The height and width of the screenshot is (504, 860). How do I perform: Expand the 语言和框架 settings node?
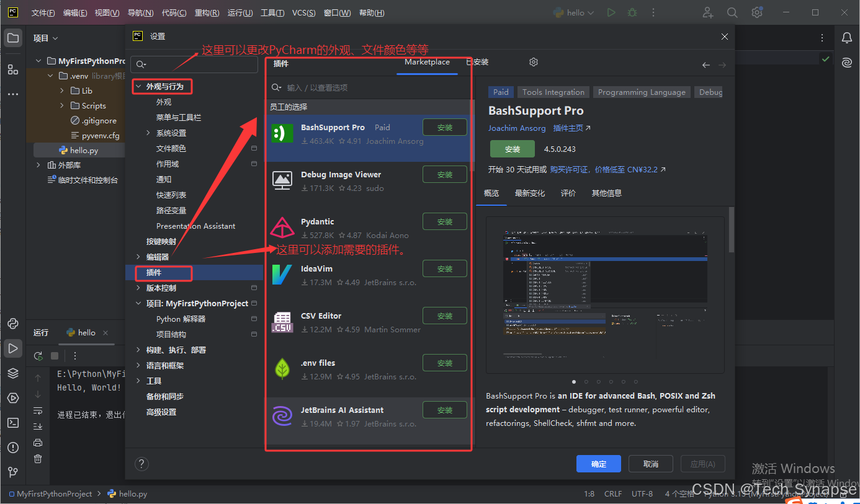click(138, 365)
